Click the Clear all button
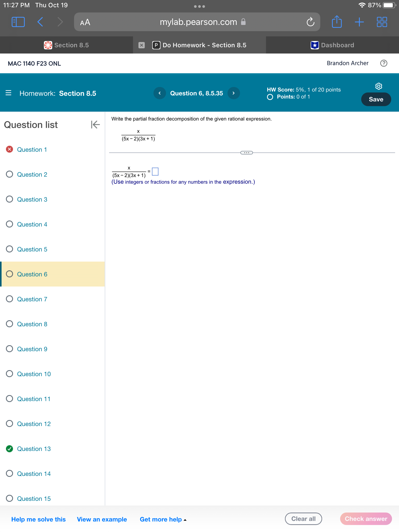This screenshot has height=532, width=399. coord(303,519)
